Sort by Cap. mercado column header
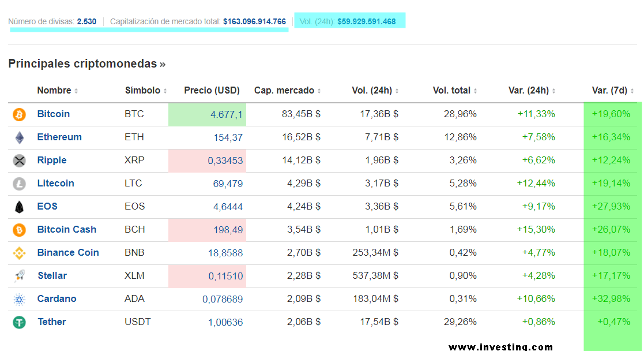644x351 pixels. click(284, 91)
